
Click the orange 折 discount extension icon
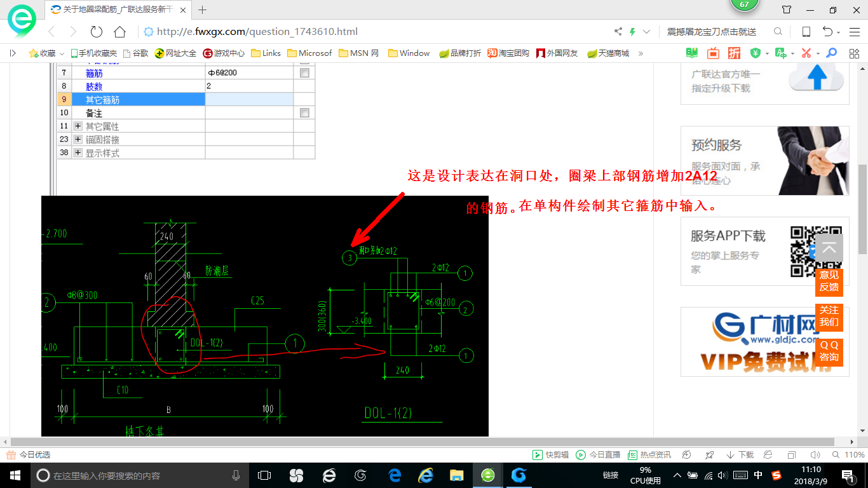coord(734,53)
